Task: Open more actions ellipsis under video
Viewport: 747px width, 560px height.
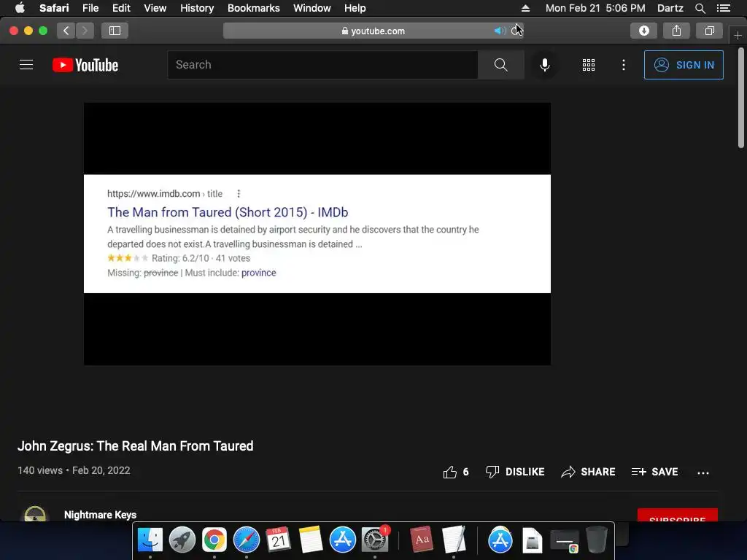Action: (703, 472)
